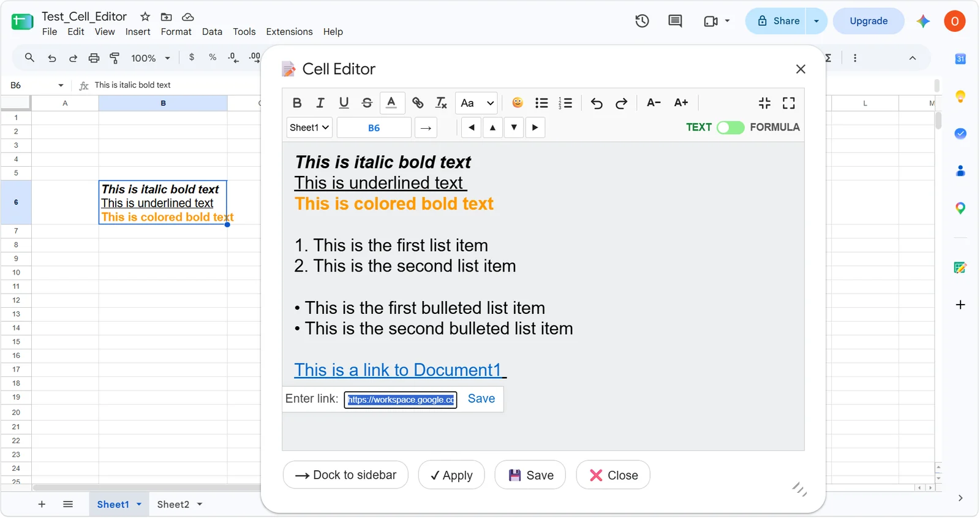
Task: Check the cloud save status icon
Action: pyautogui.click(x=188, y=17)
